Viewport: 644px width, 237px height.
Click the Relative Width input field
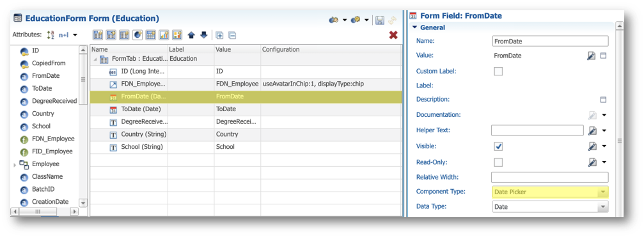coord(550,177)
